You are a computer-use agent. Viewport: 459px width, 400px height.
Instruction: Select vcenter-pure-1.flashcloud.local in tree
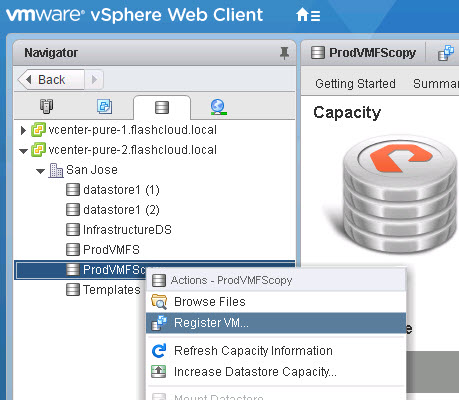[x=133, y=130]
